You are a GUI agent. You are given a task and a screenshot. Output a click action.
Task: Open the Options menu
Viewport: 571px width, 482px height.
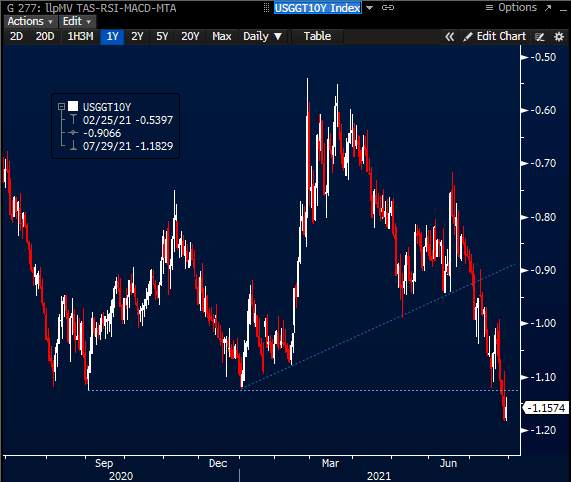click(511, 8)
